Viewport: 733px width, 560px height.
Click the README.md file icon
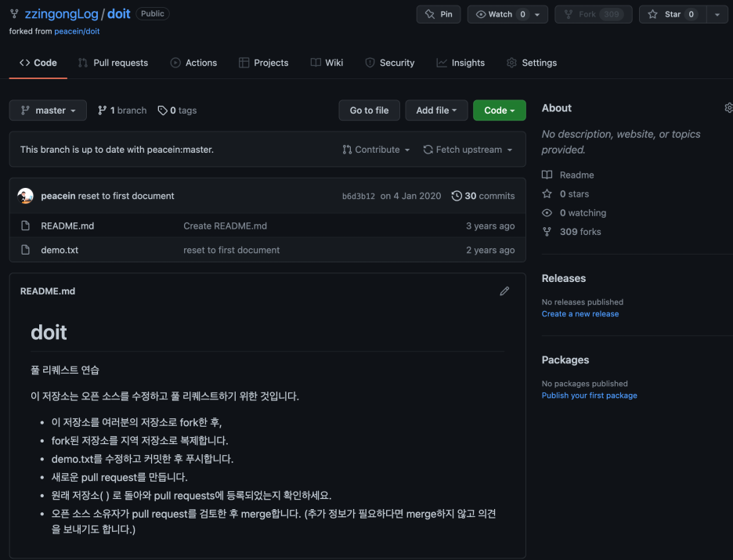26,226
